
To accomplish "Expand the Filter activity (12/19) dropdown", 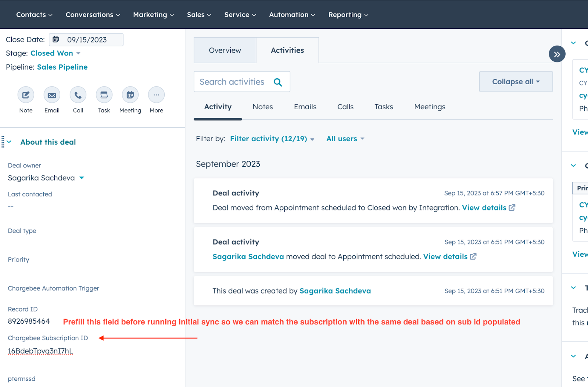I will [x=272, y=139].
